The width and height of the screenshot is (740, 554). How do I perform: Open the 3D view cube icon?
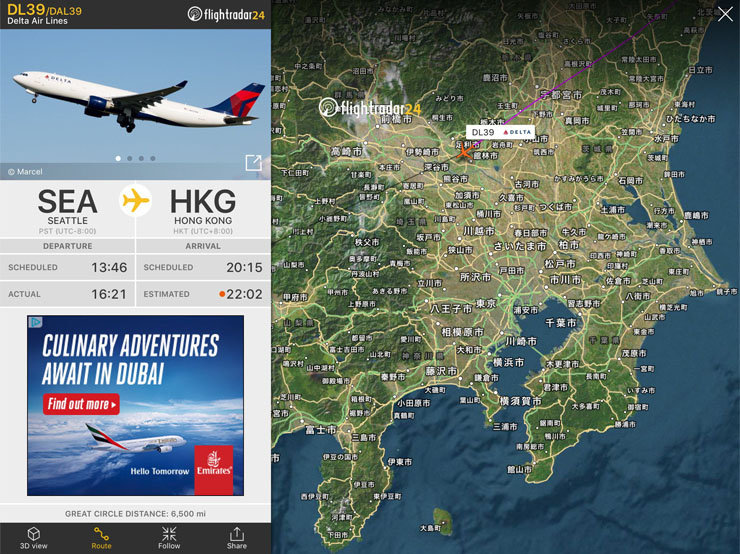[x=34, y=534]
